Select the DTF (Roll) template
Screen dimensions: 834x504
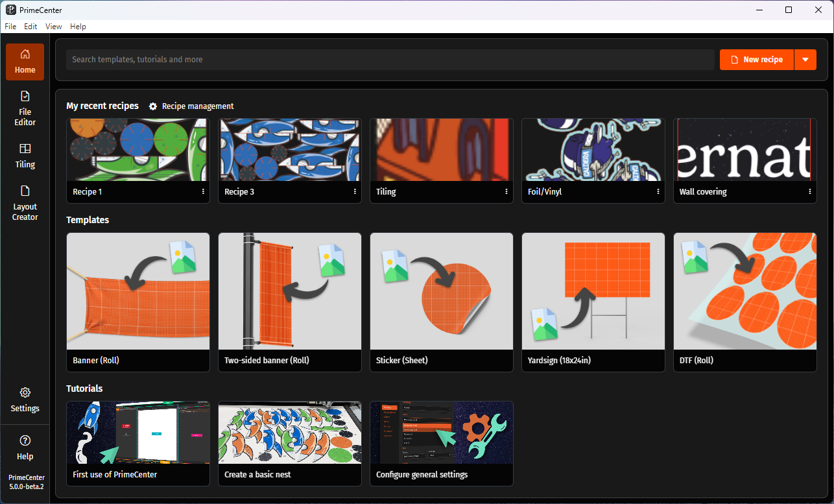coord(745,302)
